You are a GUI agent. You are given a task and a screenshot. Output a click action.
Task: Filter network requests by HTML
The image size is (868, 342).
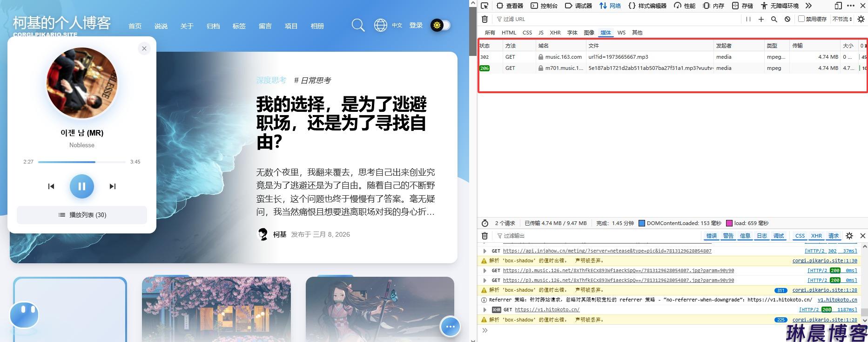click(509, 33)
